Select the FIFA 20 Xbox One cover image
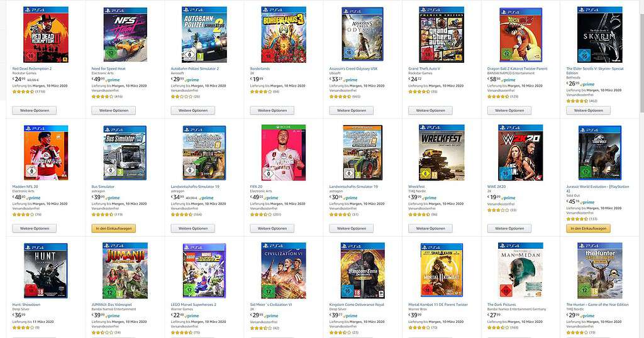Image resolution: width=644 pixels, height=338 pixels. (284, 153)
